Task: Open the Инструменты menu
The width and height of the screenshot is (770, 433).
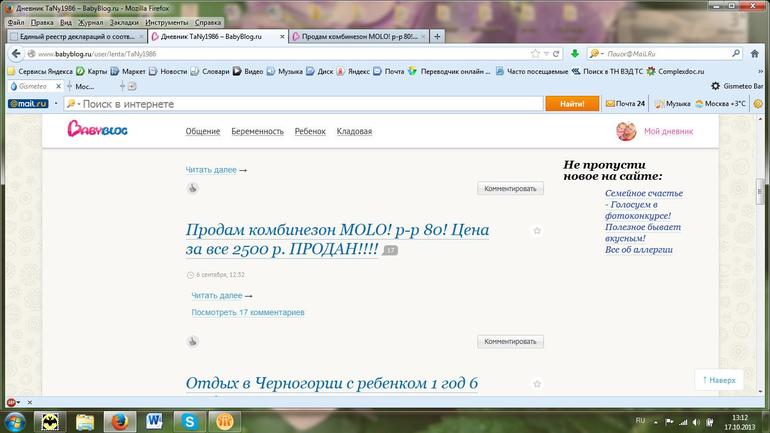Action: tap(166, 22)
